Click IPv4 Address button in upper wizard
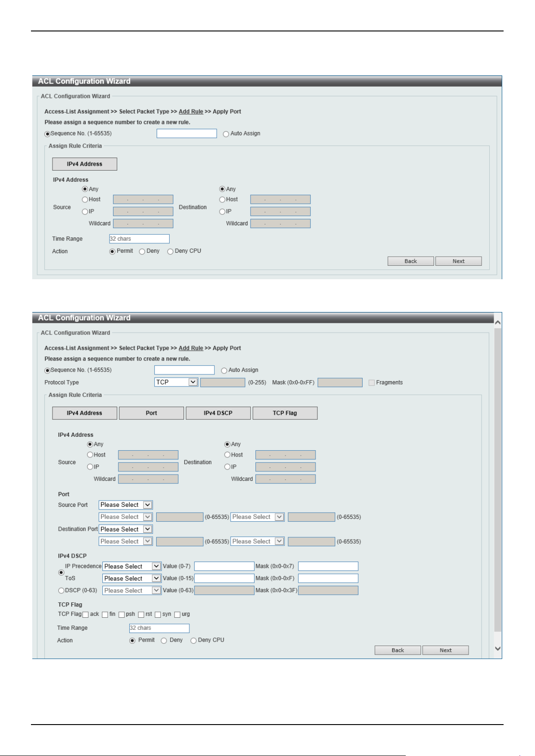The height and width of the screenshot is (756, 535). point(84,164)
